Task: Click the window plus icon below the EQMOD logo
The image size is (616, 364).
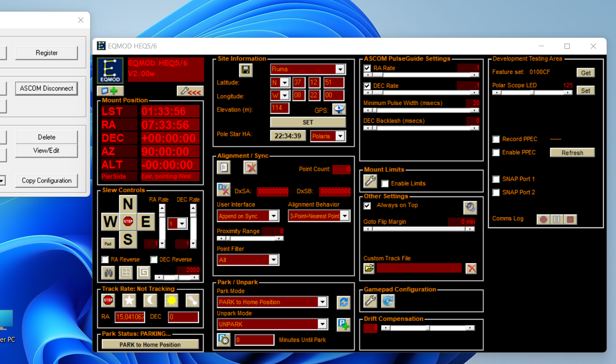Action: tap(110, 91)
